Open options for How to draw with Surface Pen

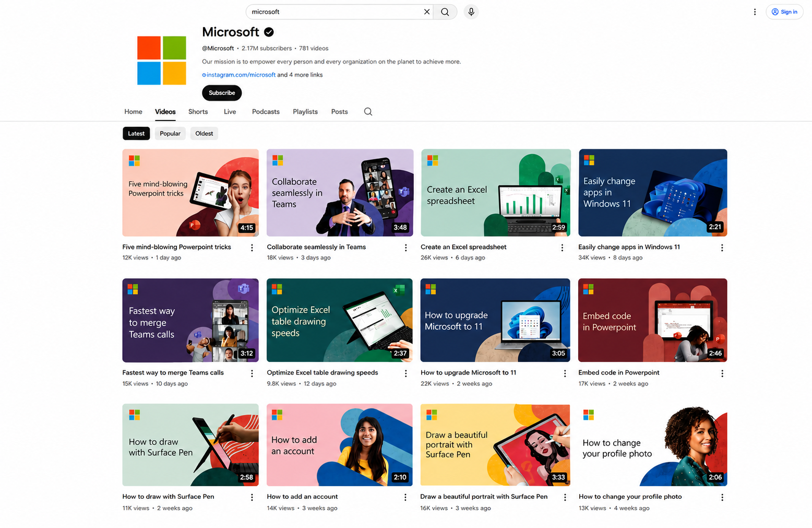252,497
